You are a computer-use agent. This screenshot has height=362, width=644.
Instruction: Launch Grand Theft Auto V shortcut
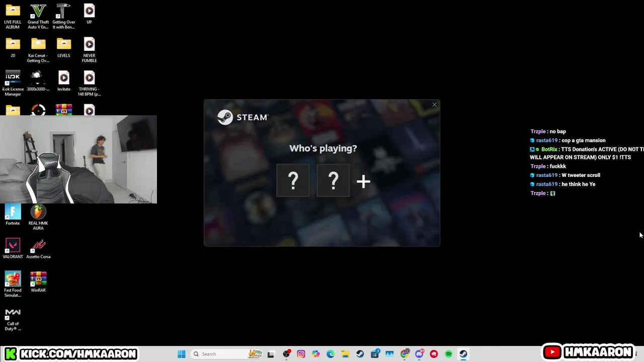point(38,17)
